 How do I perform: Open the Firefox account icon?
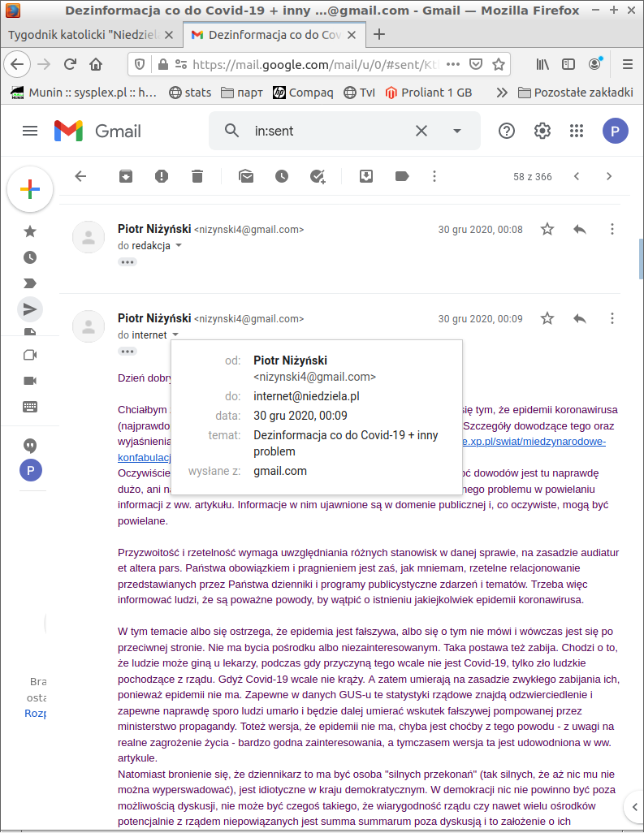point(595,64)
